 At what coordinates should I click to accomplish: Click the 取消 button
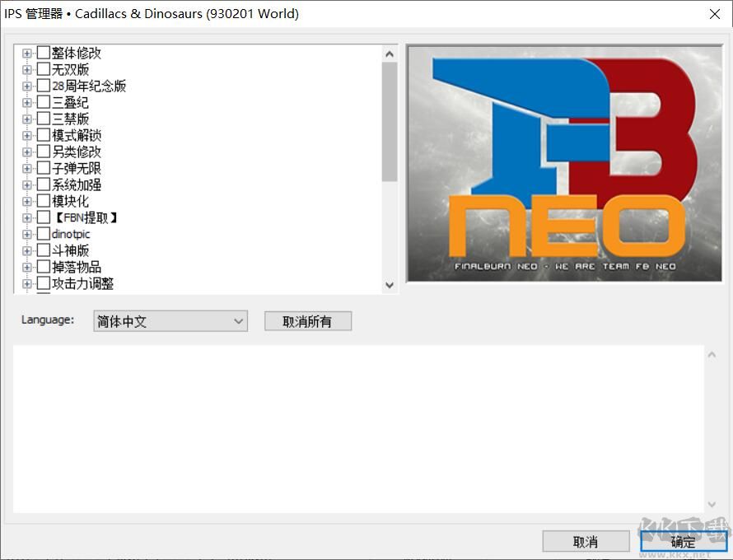[586, 542]
